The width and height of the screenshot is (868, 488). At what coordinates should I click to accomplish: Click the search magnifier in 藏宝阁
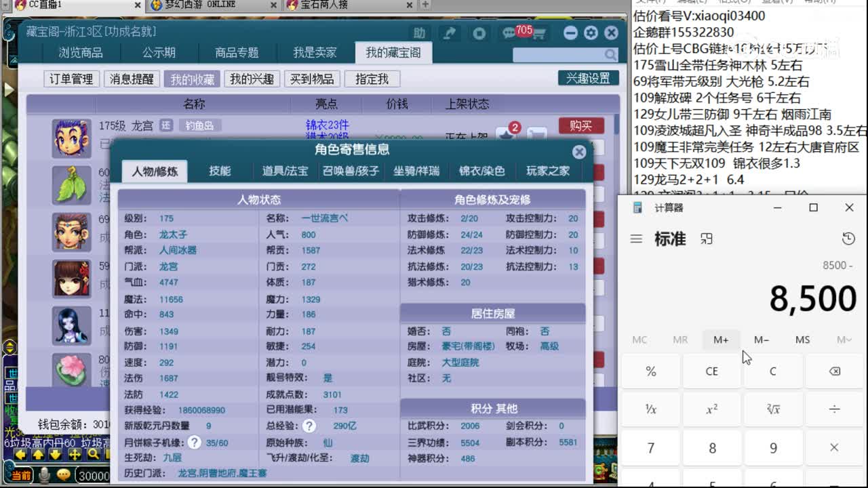610,55
